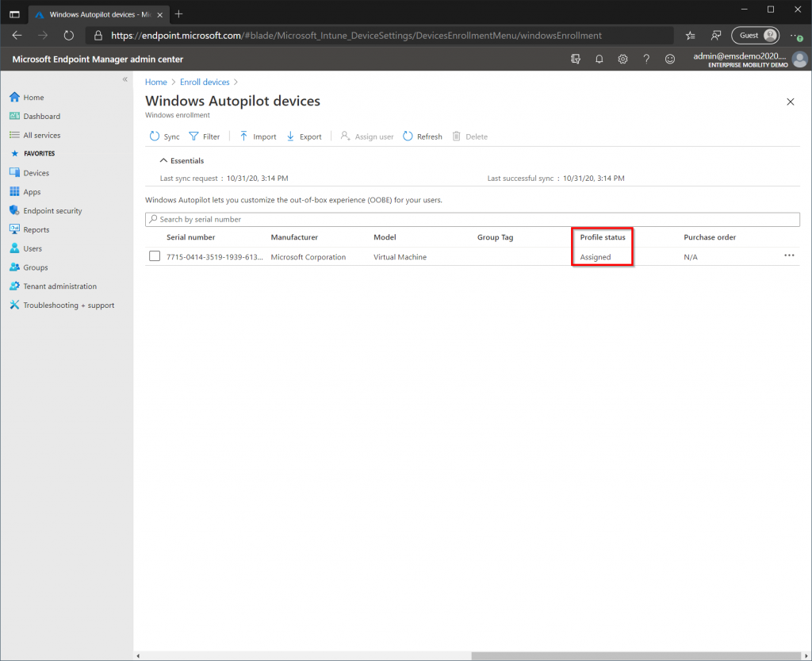Open the Guest profile button
This screenshot has height=661, width=812.
pos(755,35)
